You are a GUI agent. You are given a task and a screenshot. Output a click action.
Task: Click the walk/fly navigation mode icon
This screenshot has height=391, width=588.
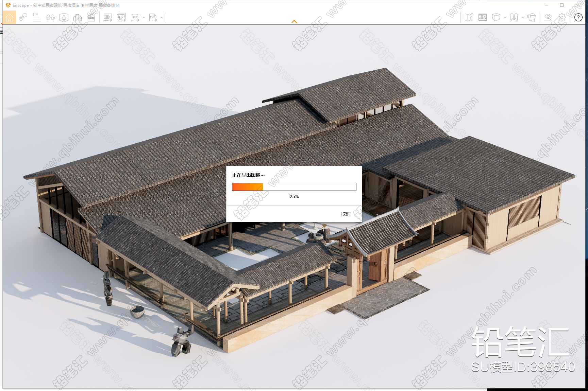514,17
